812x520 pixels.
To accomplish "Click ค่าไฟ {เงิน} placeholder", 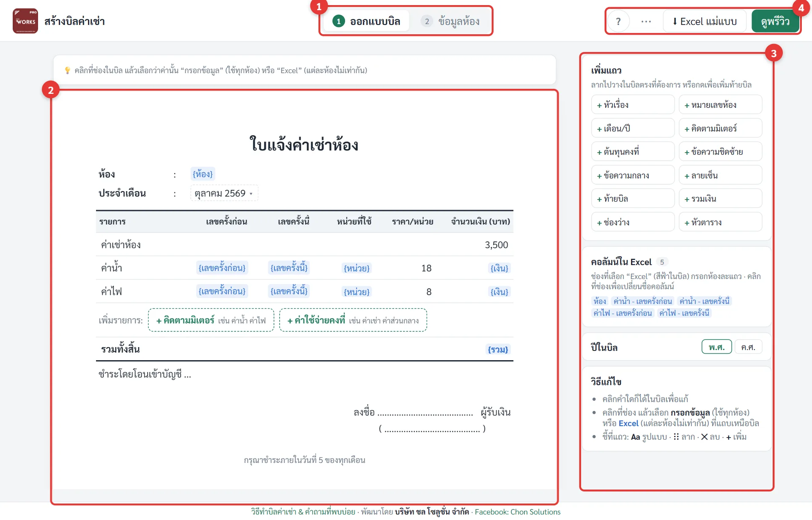I will [499, 292].
